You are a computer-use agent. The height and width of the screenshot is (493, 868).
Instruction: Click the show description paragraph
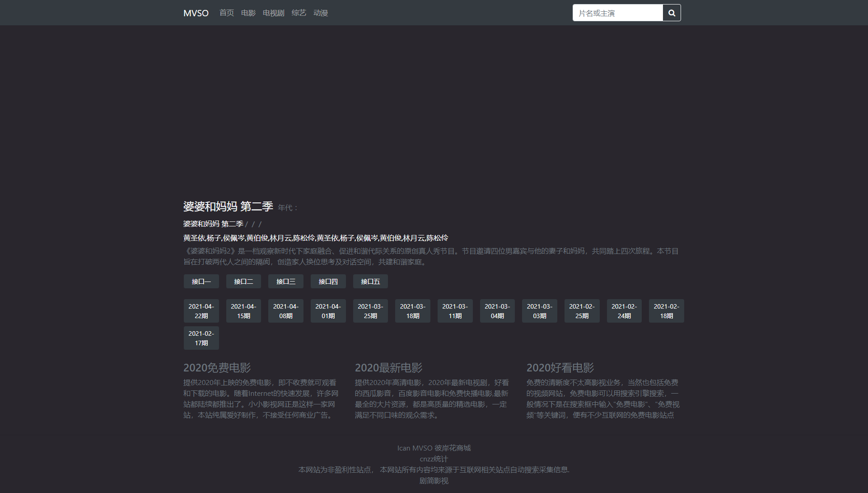(431, 256)
